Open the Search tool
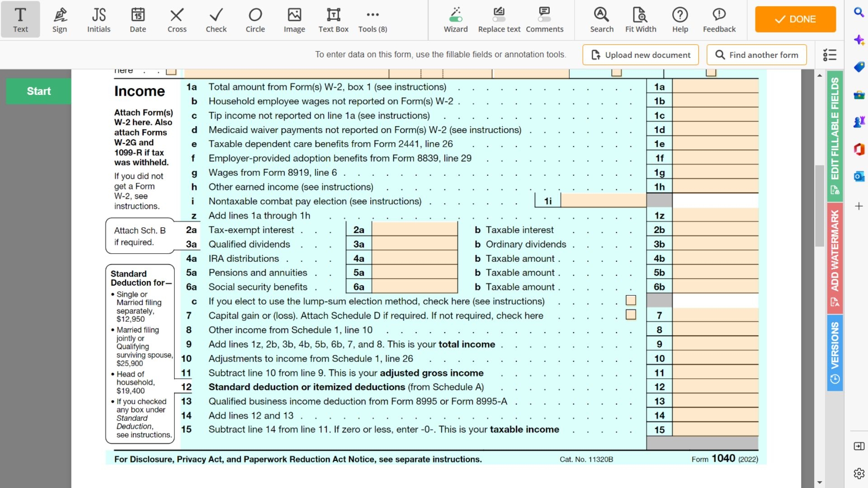The image size is (868, 488). point(601,19)
